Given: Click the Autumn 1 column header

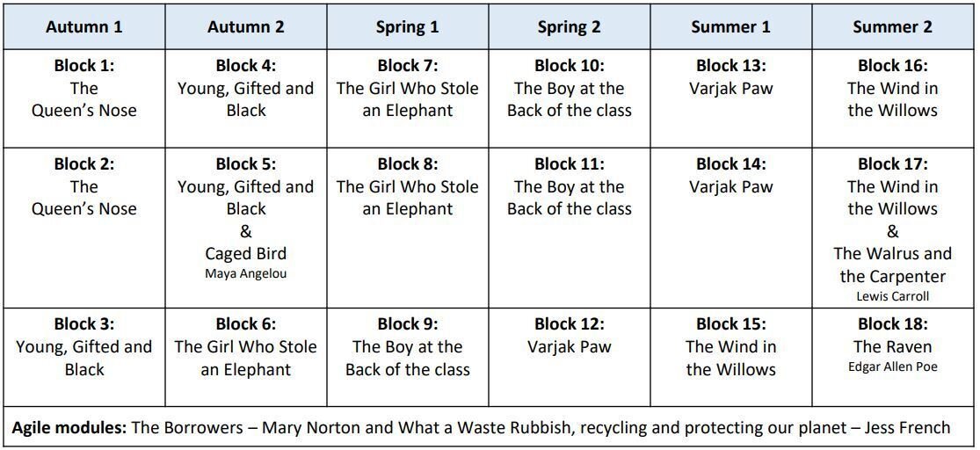Looking at the screenshot, I should tap(84, 27).
